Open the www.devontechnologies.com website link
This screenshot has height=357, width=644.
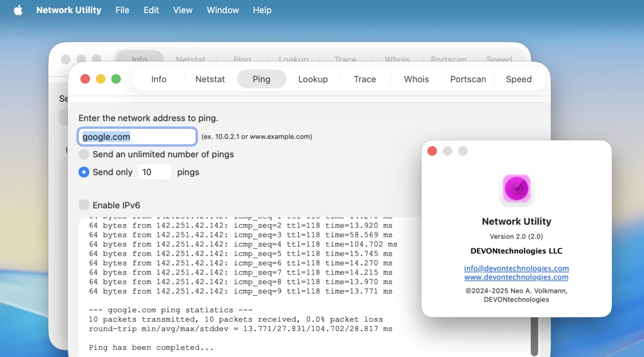[x=516, y=277]
